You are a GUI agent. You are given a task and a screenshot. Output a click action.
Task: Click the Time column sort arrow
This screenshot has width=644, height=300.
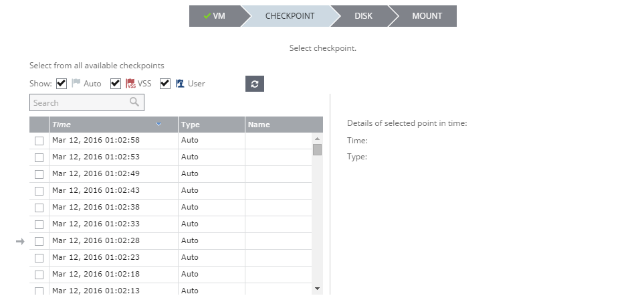point(158,125)
